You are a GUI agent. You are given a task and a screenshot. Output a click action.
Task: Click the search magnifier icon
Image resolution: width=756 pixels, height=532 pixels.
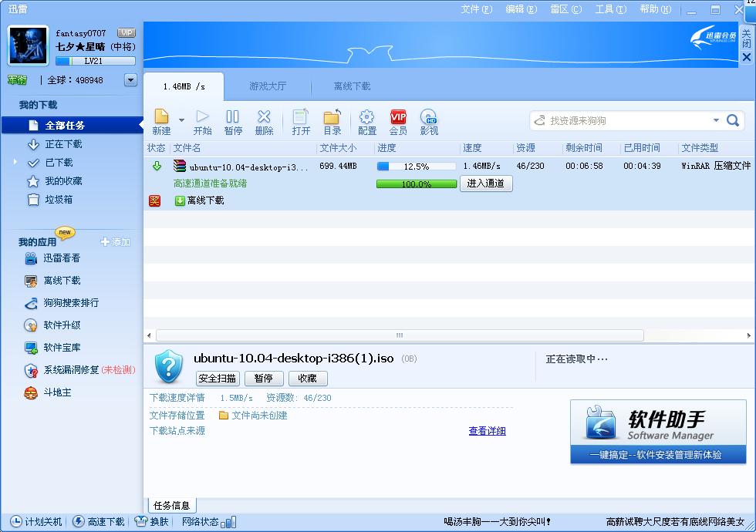coord(733,120)
